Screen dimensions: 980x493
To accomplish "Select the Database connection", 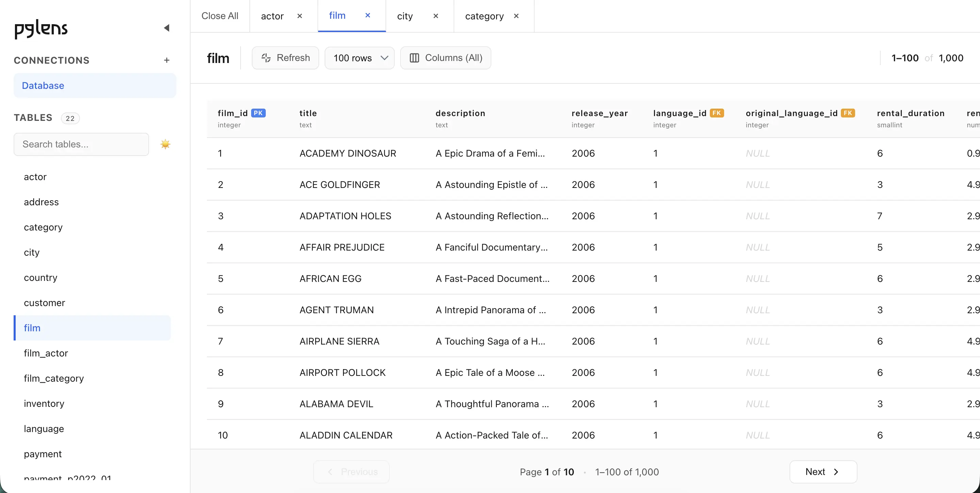I will 43,85.
